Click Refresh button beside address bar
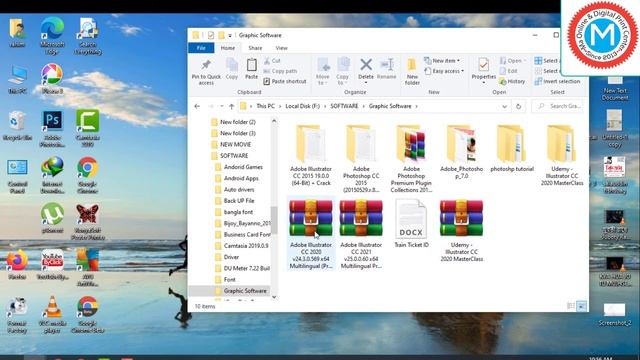 tap(518, 106)
